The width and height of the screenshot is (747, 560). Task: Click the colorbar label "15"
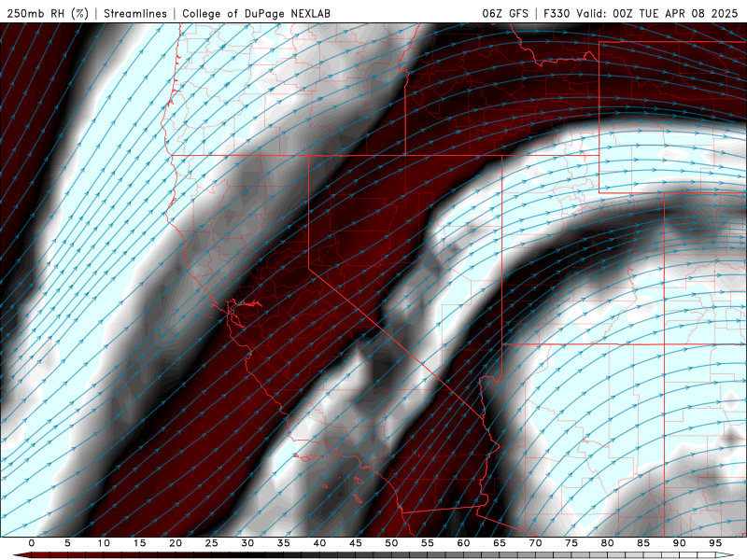pyautogui.click(x=139, y=543)
